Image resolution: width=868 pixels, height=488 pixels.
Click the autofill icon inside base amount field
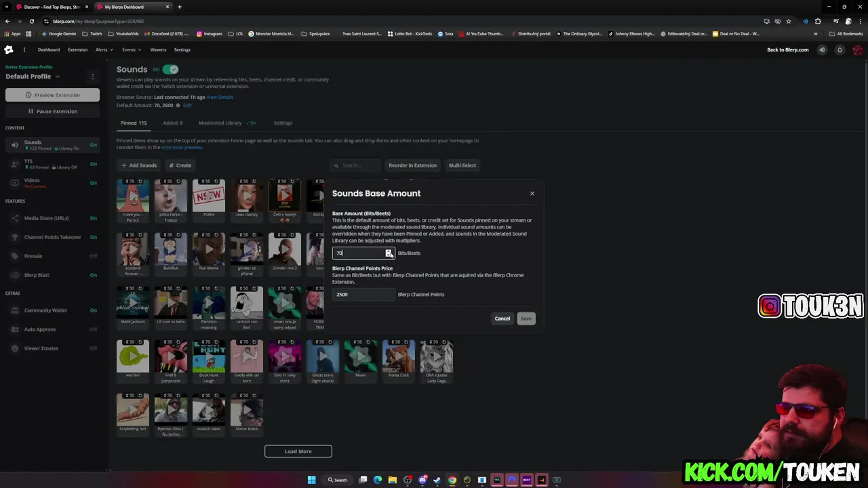tap(389, 253)
